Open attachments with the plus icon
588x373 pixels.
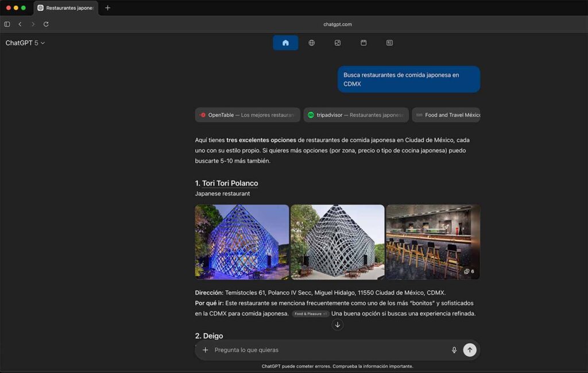[x=205, y=349]
